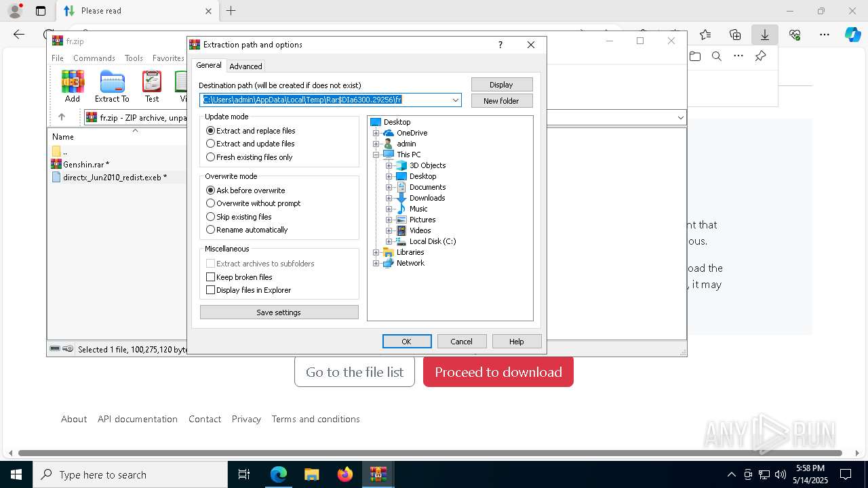Select Fresh existing files only option
Viewport: 868px width, 488px height.
pos(250,157)
